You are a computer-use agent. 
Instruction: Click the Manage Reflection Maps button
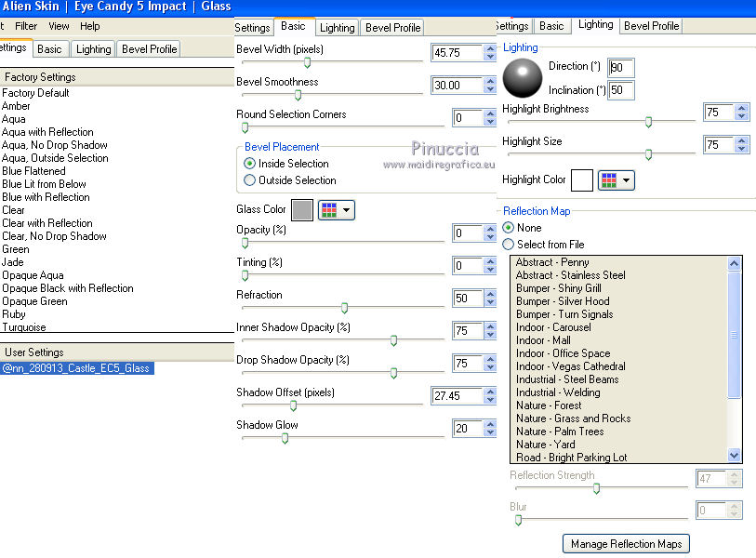pyautogui.click(x=627, y=544)
